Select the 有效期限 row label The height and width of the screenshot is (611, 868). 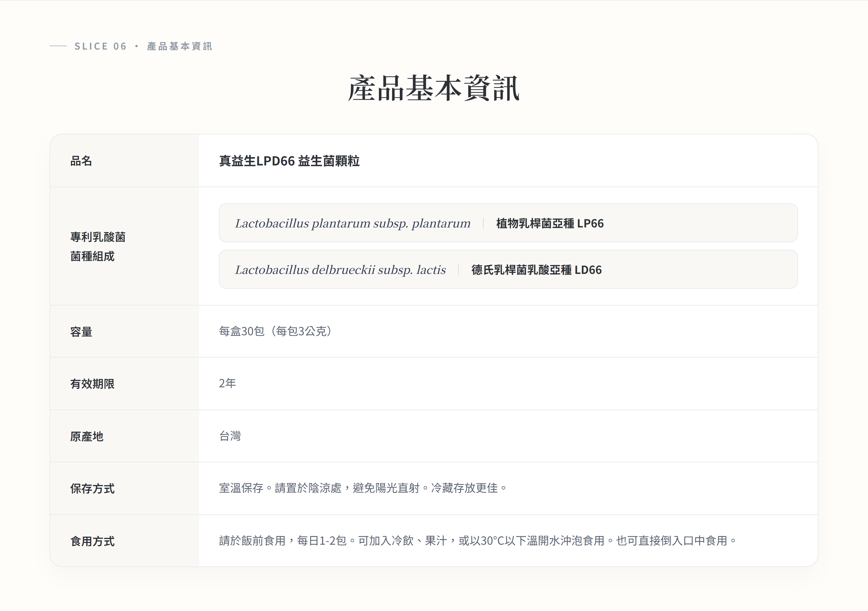(x=92, y=384)
